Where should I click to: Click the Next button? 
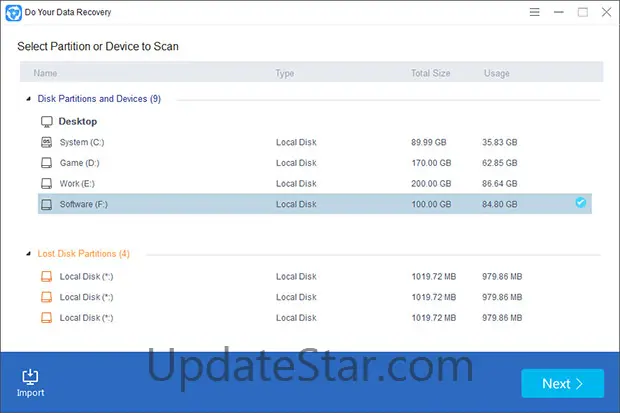[562, 383]
